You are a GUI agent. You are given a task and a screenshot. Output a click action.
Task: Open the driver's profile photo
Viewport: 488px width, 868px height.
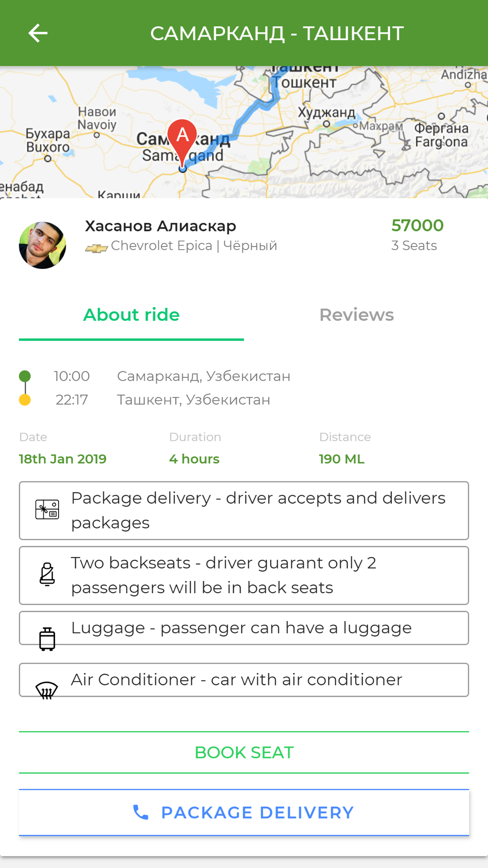pyautogui.click(x=42, y=245)
